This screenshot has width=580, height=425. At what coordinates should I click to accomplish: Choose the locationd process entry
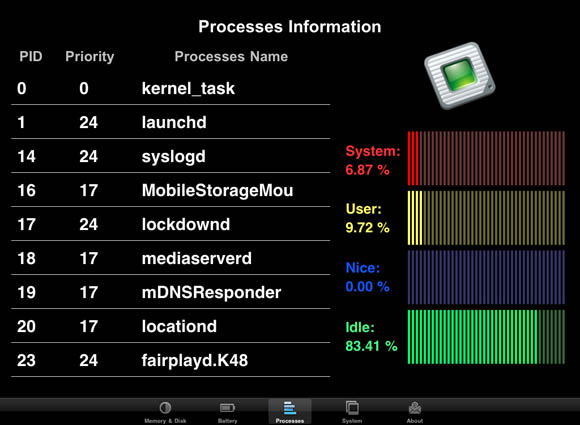(x=171, y=326)
